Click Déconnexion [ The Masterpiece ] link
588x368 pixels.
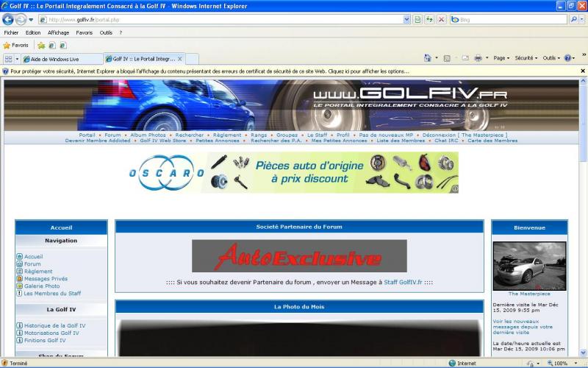[465, 135]
